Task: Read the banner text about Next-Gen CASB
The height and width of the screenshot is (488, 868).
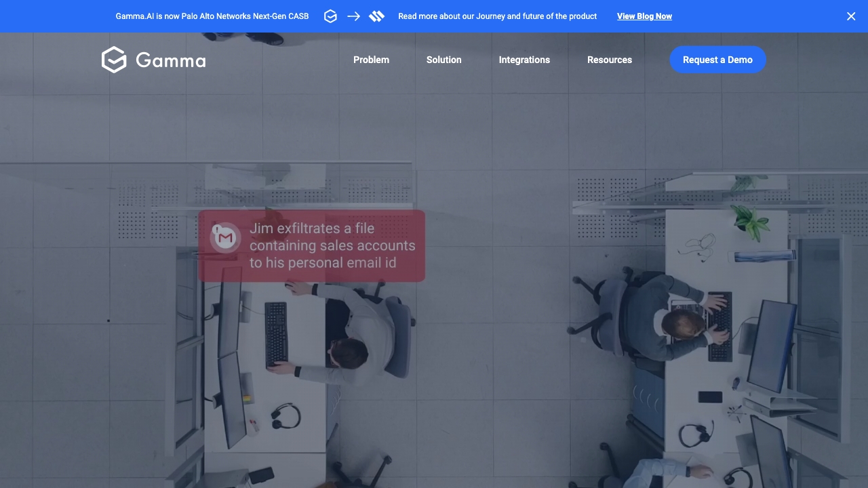Action: (x=212, y=16)
